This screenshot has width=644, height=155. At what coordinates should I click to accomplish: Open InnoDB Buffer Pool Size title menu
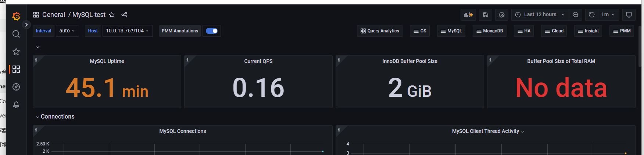pyautogui.click(x=410, y=61)
